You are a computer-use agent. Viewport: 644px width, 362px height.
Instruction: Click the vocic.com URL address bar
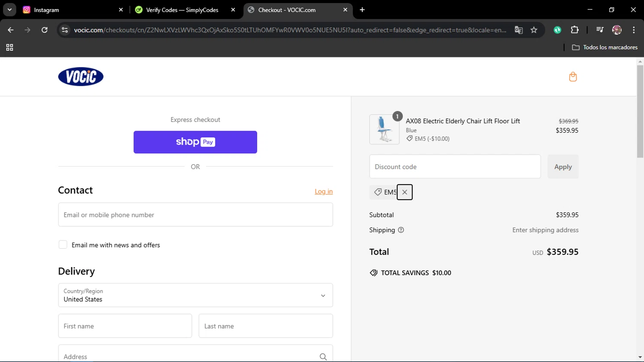[x=290, y=30]
